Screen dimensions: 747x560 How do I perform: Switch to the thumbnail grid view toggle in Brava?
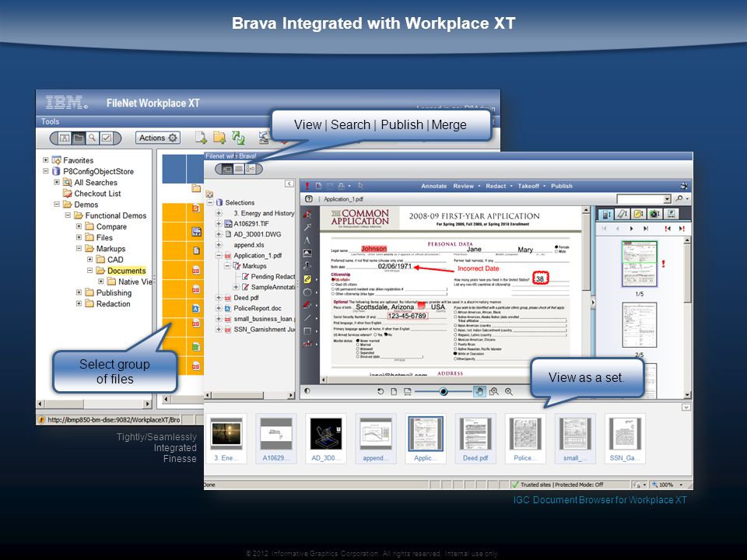(239, 169)
